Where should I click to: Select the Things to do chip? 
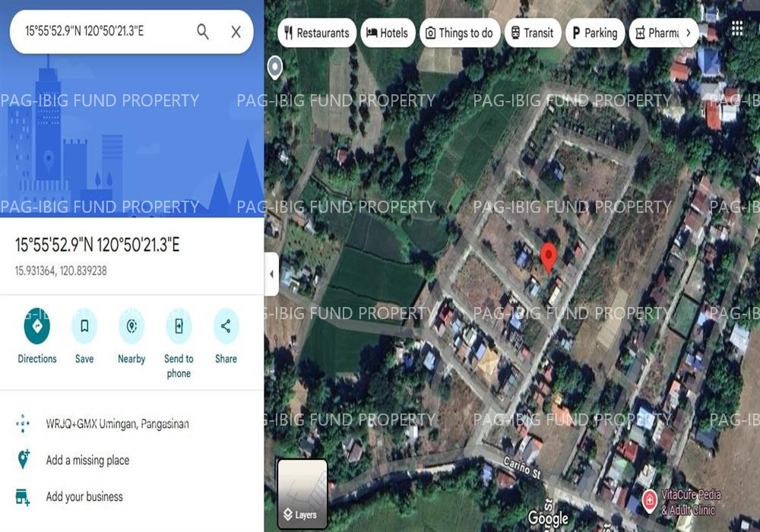460,33
